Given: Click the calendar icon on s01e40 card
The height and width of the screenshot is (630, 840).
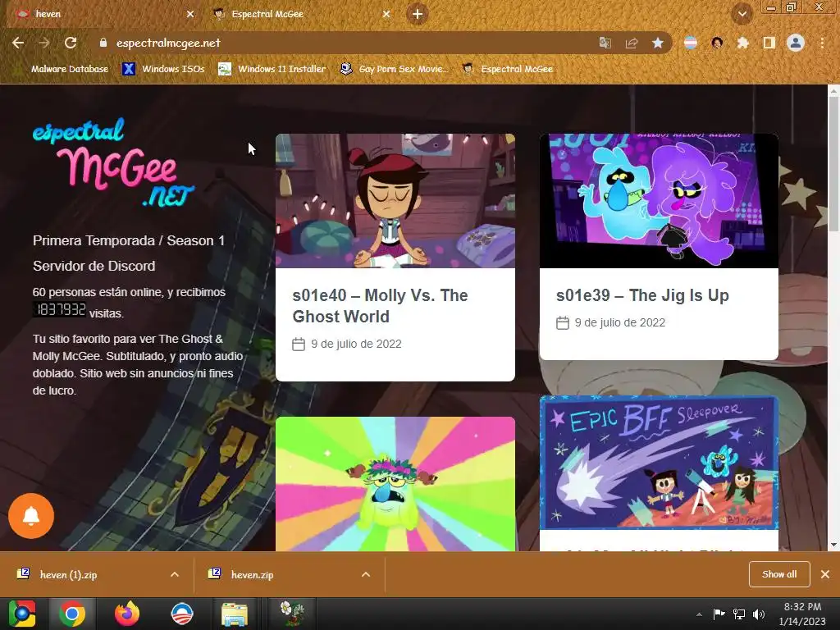Looking at the screenshot, I should (x=299, y=344).
